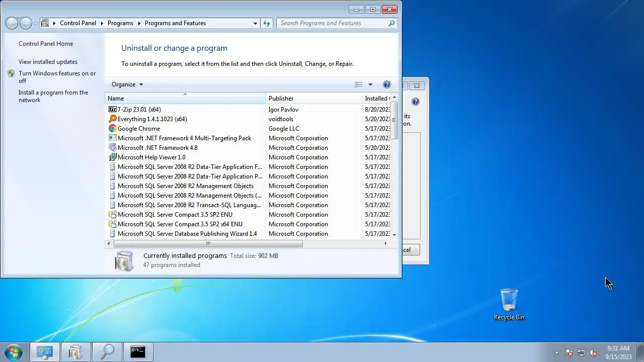Open Control Panel Home link
Viewport: 644px width, 362px height.
pos(46,44)
